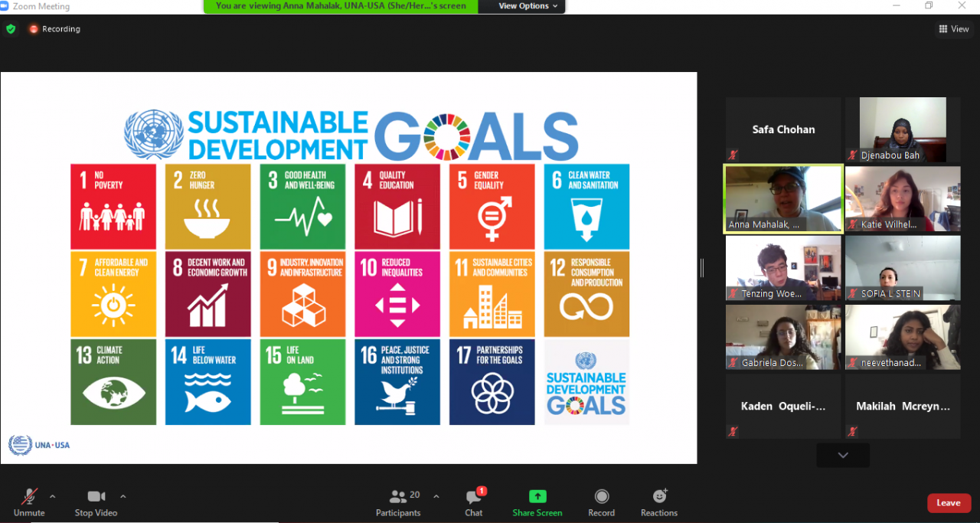Click Sustainable Cities and Communities tile
This screenshot has width=980, height=523.
[x=492, y=294]
